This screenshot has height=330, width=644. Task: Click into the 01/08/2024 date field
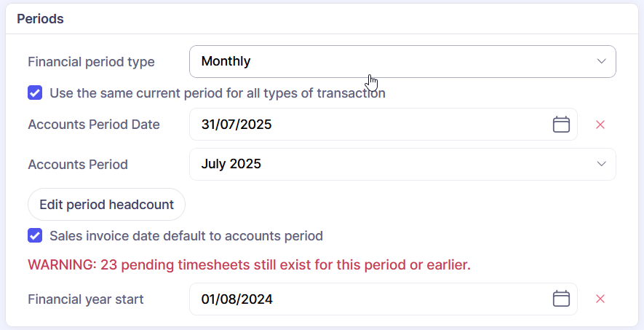236,299
